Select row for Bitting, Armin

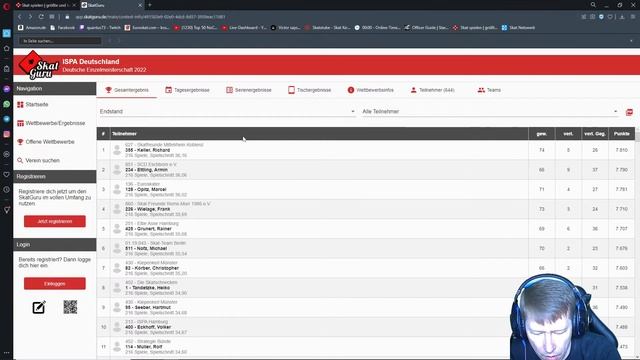pos(366,170)
